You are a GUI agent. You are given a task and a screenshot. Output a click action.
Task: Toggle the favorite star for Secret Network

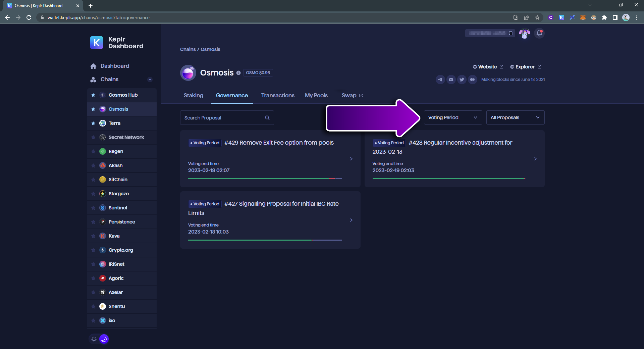pyautogui.click(x=93, y=137)
